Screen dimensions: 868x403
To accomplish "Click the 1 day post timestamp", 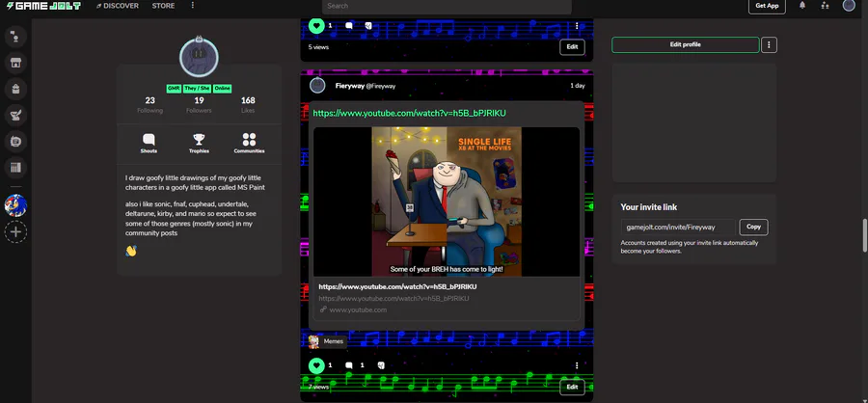I will click(578, 86).
